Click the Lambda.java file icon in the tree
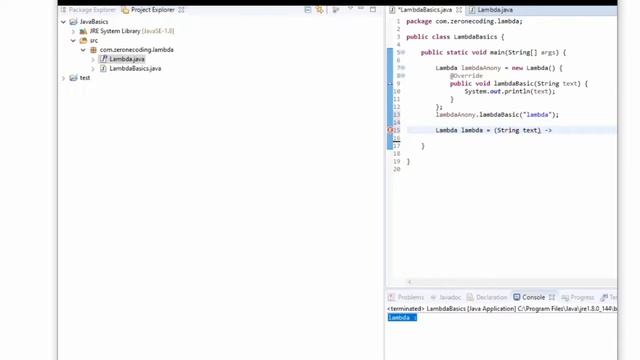 coord(103,59)
